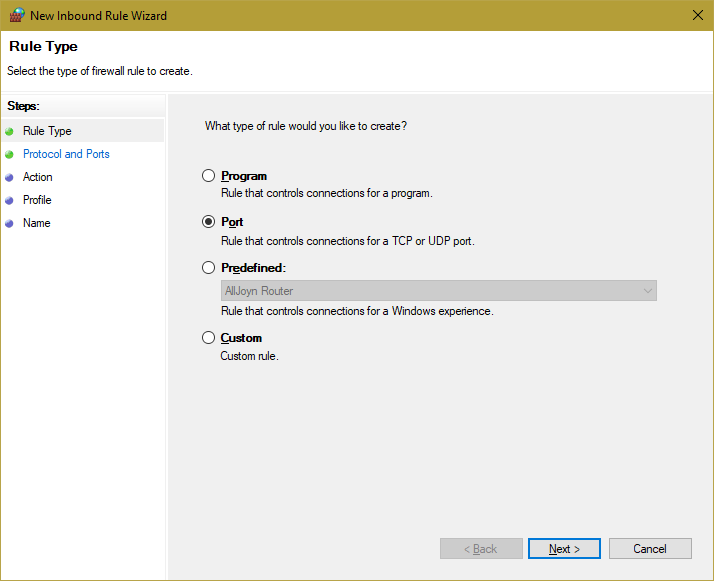Open the Protocol and Ports step
This screenshot has height=581, width=714.
66,154
